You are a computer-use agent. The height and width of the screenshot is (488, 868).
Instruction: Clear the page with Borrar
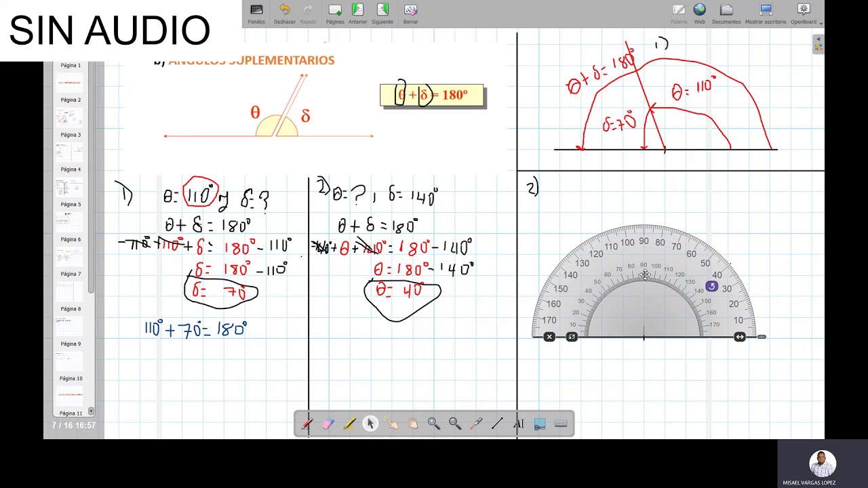click(x=411, y=14)
